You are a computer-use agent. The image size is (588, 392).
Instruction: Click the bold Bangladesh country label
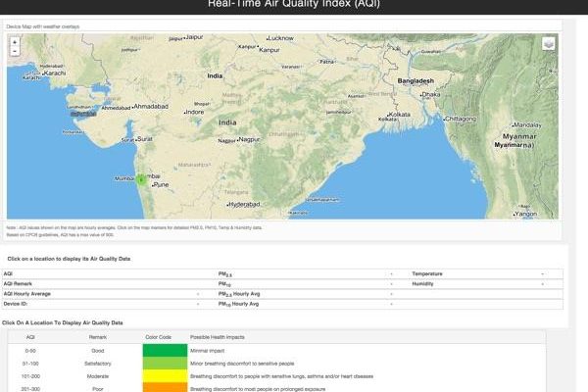pyautogui.click(x=416, y=81)
